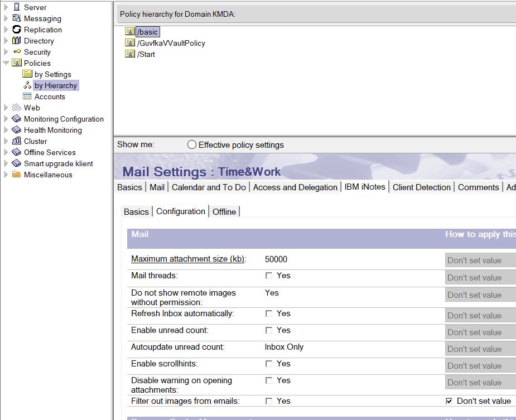Select the /GuvfkaVVaultPolicy entry
Screen dimensions: 516x420
(171, 43)
